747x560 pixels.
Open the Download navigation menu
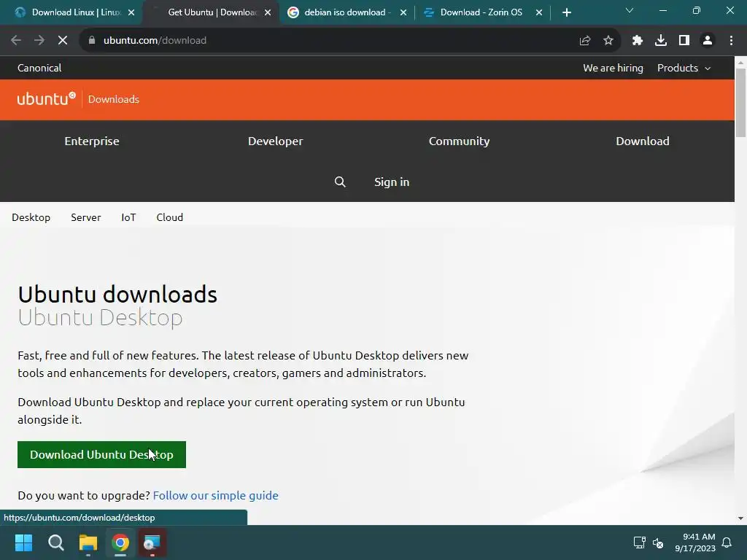tap(643, 141)
